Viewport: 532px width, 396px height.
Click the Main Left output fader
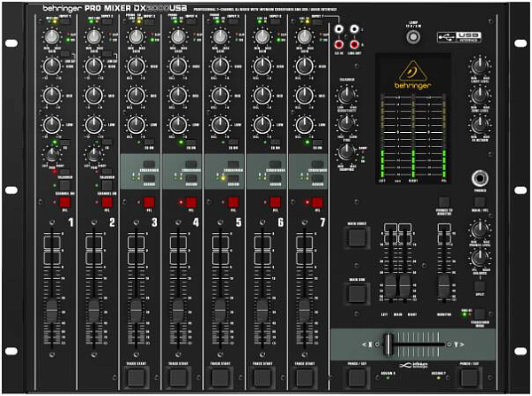390,286
